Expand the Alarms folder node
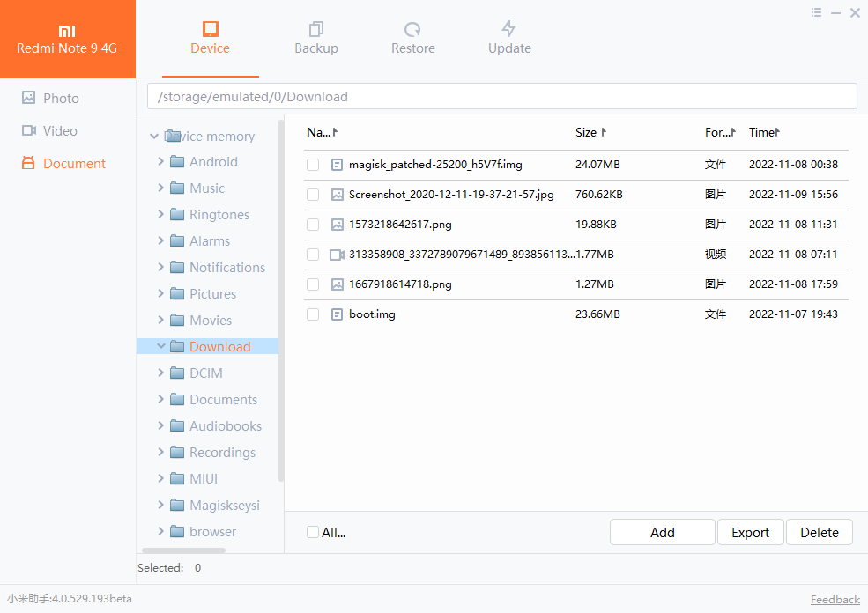The image size is (868, 613). click(x=160, y=240)
